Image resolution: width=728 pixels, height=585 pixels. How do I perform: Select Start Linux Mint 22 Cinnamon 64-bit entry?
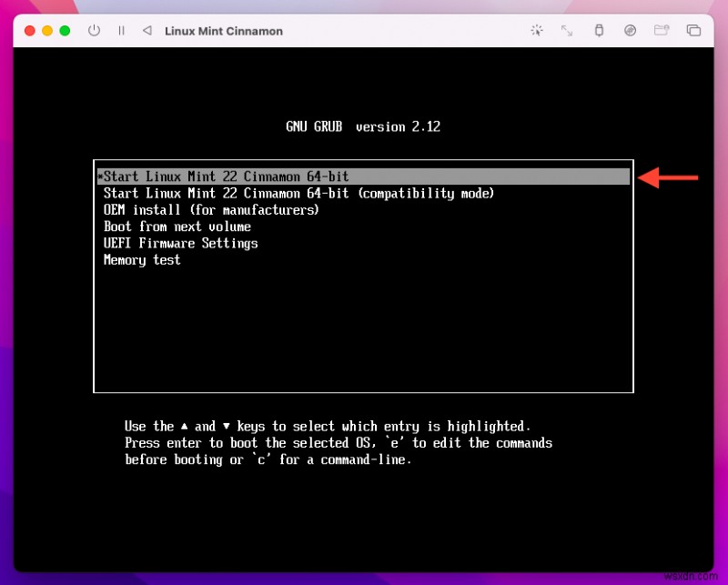[363, 177]
